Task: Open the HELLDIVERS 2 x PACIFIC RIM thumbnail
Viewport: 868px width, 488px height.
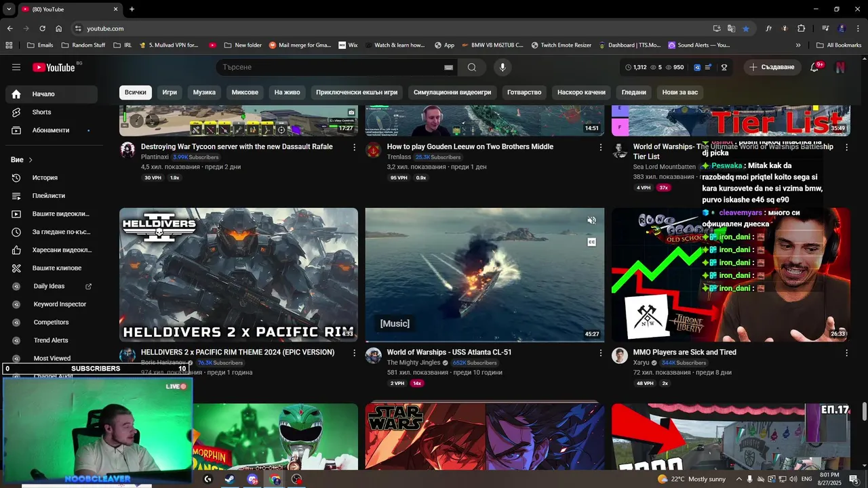Action: tap(239, 275)
